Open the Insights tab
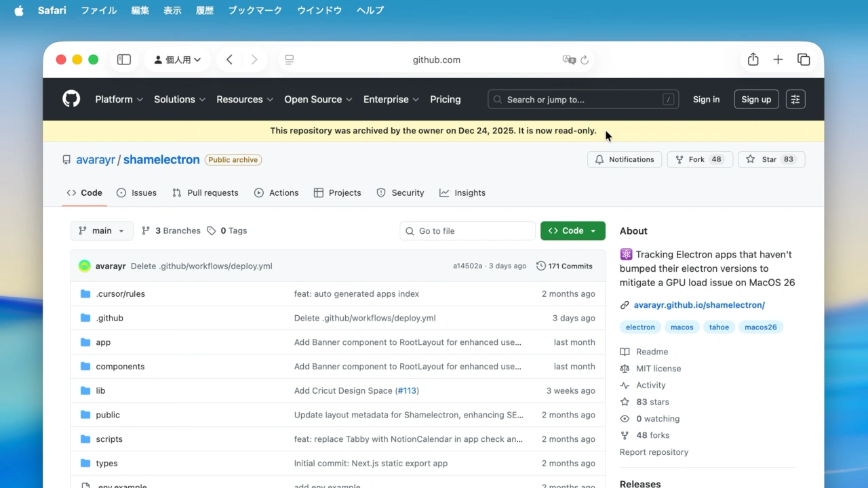Viewport: 868px width, 488px height. (462, 192)
